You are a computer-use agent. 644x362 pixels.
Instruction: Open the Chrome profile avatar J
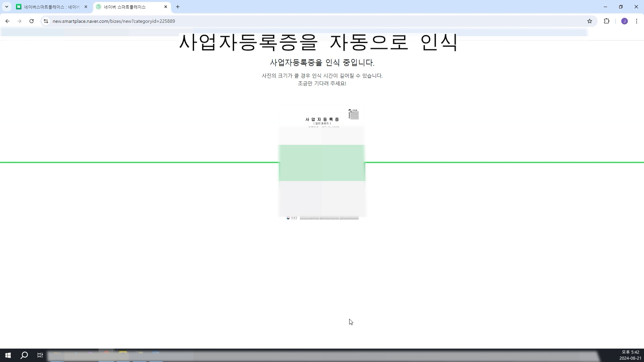[624, 21]
